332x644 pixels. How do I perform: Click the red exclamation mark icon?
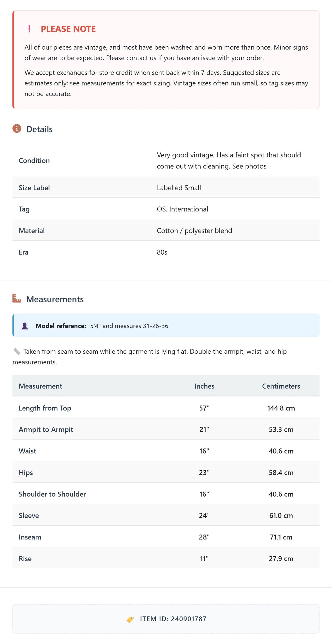coord(29,29)
